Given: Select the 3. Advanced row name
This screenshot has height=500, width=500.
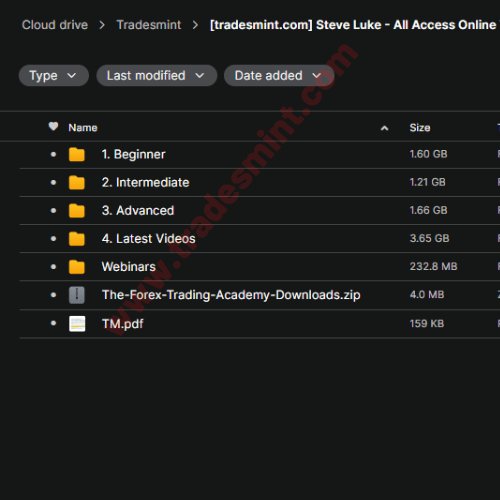Looking at the screenshot, I should pos(138,211).
